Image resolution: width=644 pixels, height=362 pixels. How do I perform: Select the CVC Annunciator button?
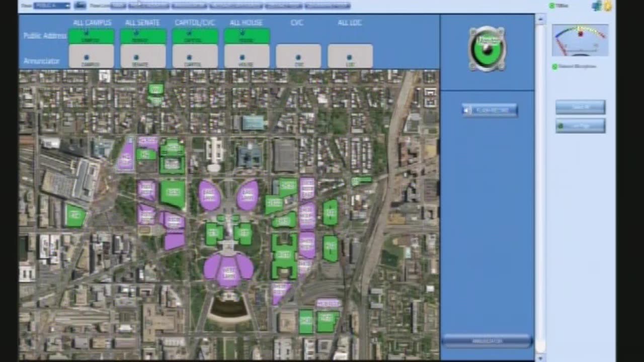pyautogui.click(x=298, y=56)
